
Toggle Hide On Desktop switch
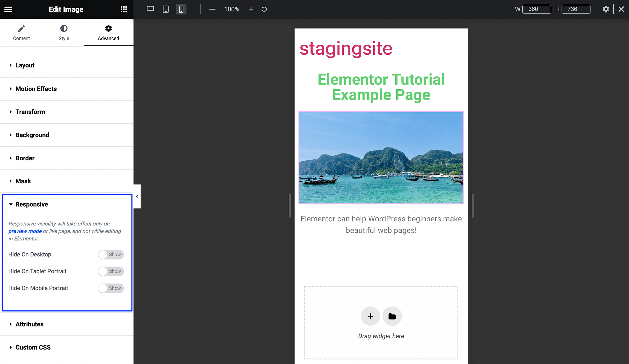click(x=110, y=254)
